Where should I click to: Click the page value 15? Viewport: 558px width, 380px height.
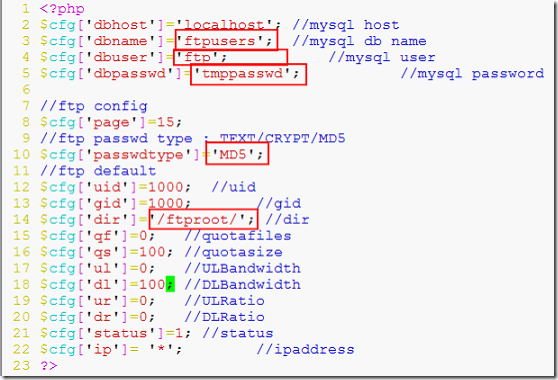pyautogui.click(x=165, y=122)
